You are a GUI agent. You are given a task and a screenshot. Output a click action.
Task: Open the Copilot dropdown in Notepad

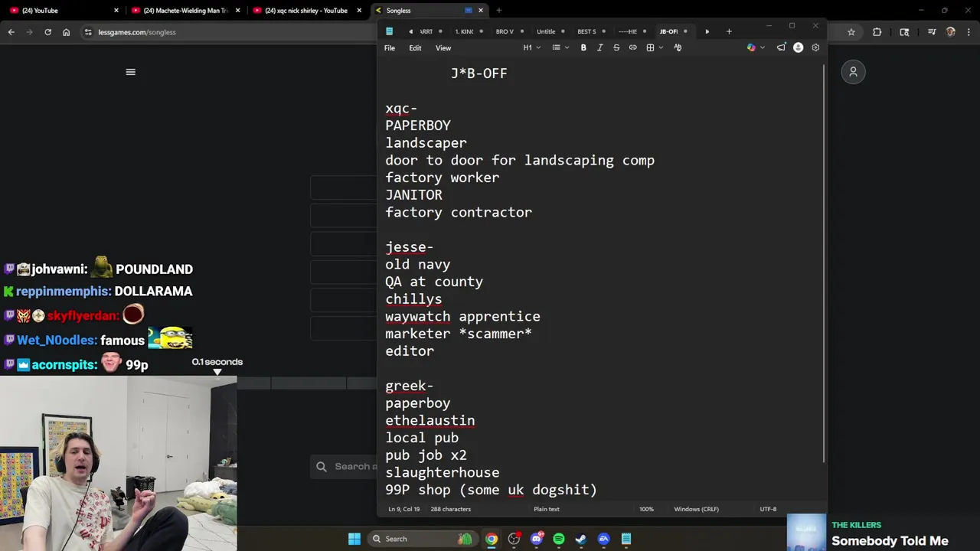[756, 47]
